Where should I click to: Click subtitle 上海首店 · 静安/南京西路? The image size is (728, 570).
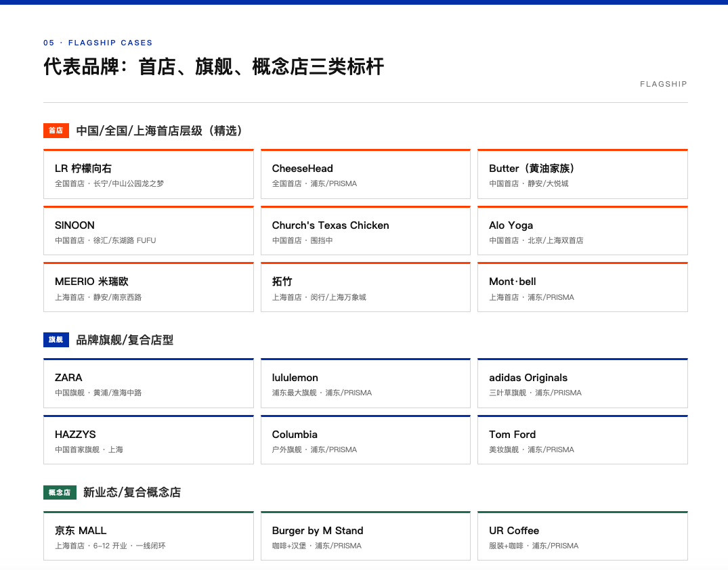click(98, 297)
